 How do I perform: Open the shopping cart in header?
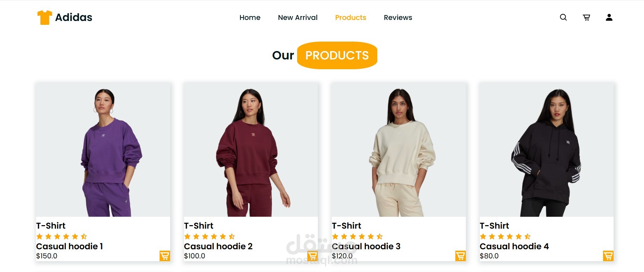[586, 17]
